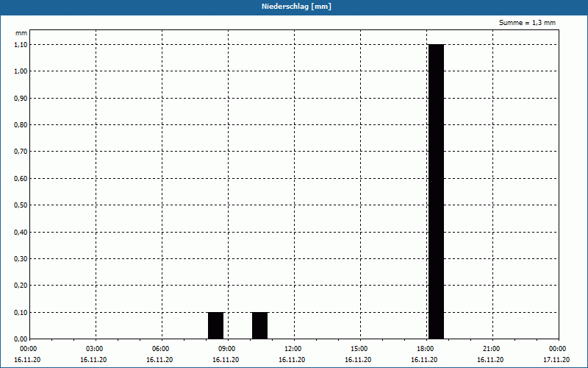
Task: Select the tall 1,10 mm bar after 18:00
Action: [436, 191]
